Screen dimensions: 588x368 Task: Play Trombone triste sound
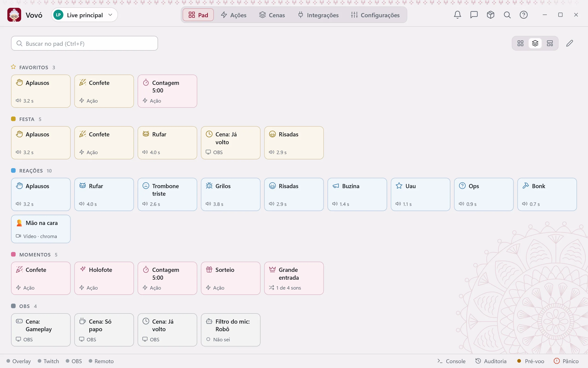(167, 195)
